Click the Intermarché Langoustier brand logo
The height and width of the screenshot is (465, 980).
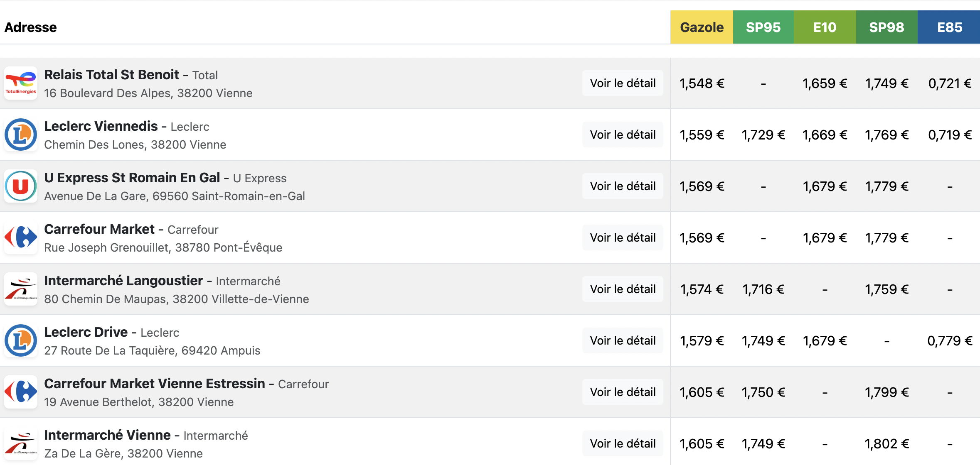pyautogui.click(x=21, y=289)
